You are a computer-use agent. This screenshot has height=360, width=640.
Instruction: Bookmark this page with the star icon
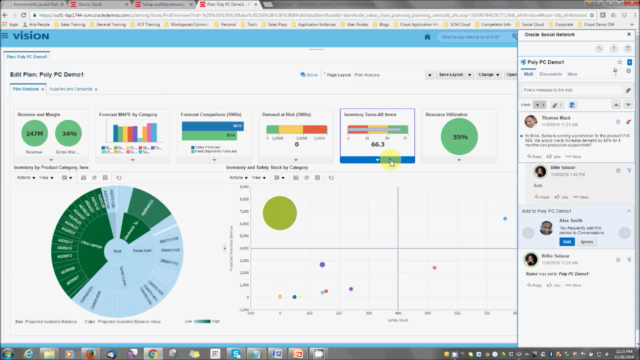tap(591, 15)
